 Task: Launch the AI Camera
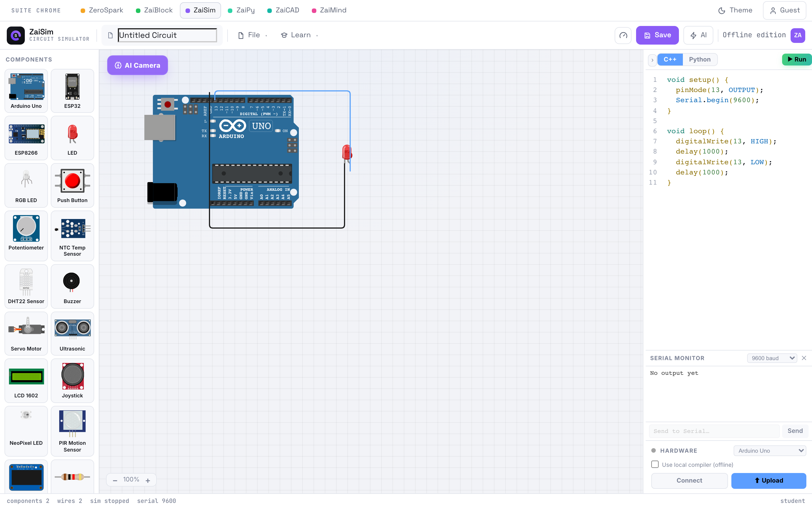point(138,65)
